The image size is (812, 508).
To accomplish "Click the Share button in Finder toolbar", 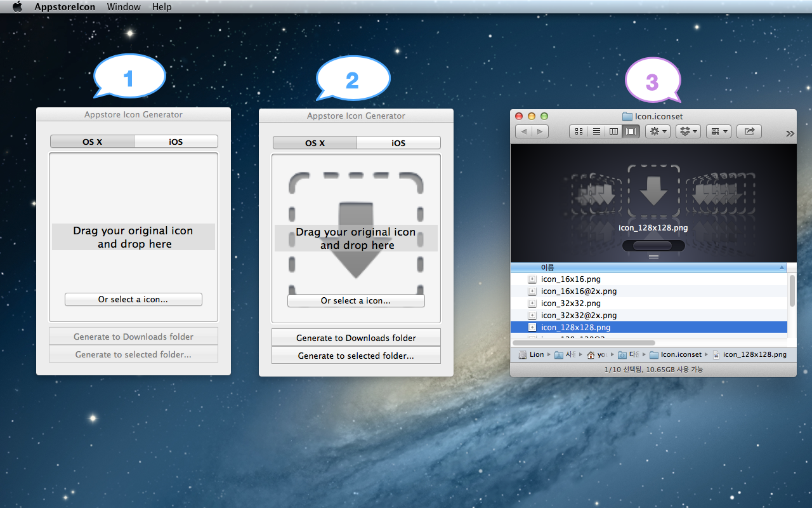I will (x=749, y=131).
